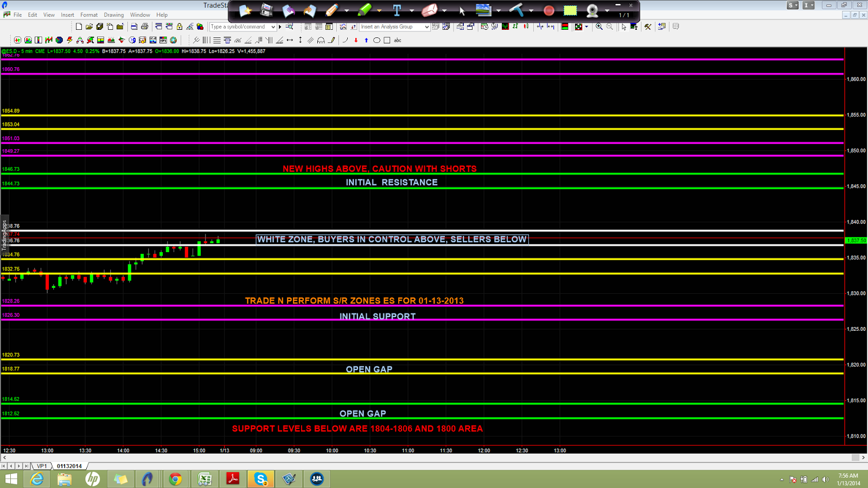
Task: Click the WHITE ZONE text annotation
Action: pos(392,239)
